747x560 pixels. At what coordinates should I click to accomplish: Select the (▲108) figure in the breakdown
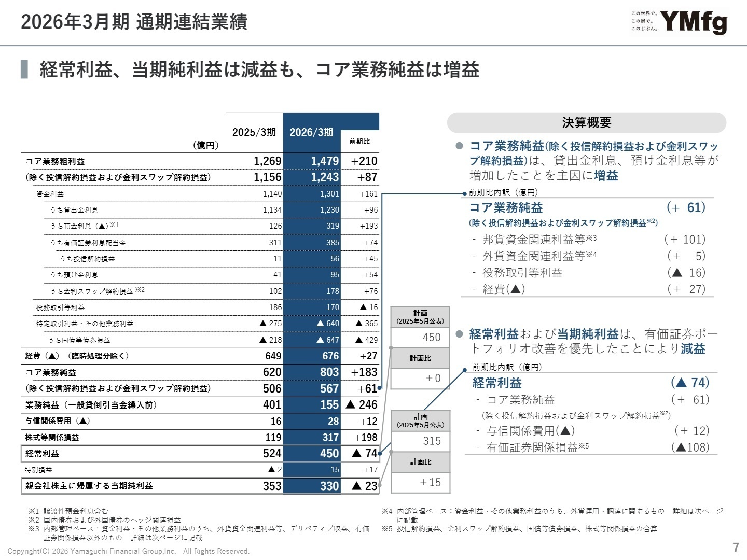[690, 447]
